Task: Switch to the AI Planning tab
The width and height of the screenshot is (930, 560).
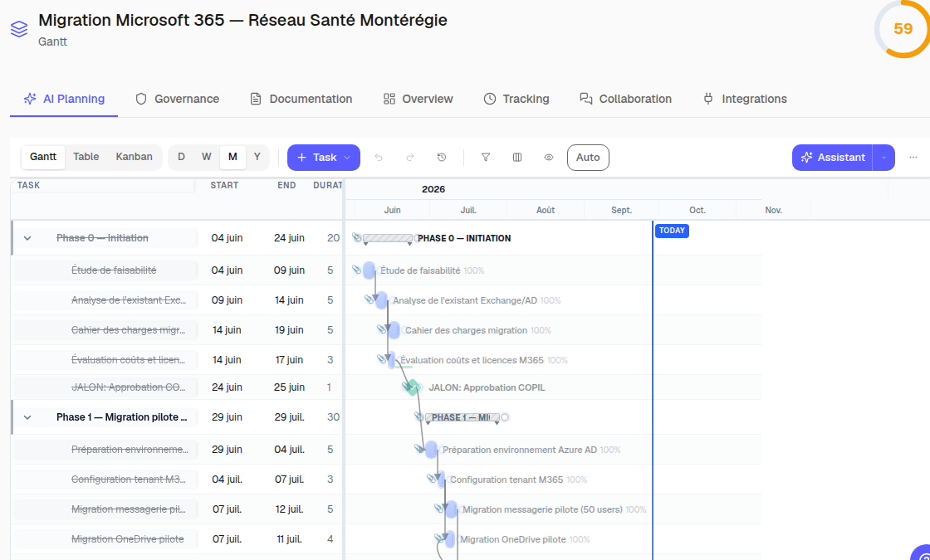Action: [x=64, y=99]
